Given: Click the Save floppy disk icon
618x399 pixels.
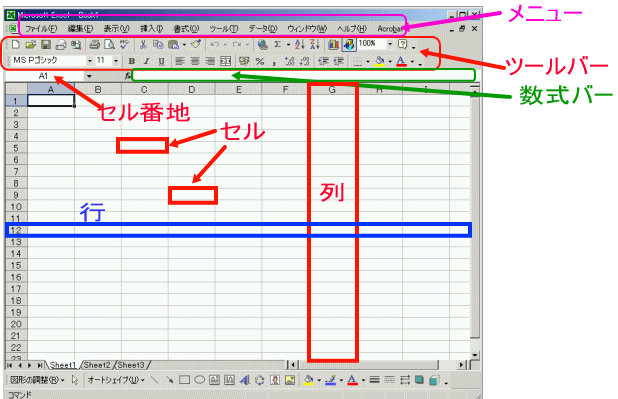Looking at the screenshot, I should pos(46,45).
